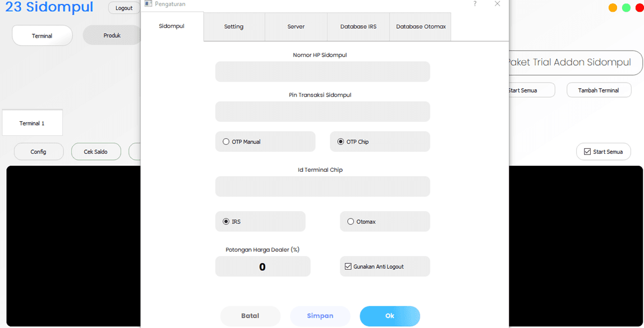Open the Server tab
Image resolution: width=644 pixels, height=328 pixels.
(296, 27)
